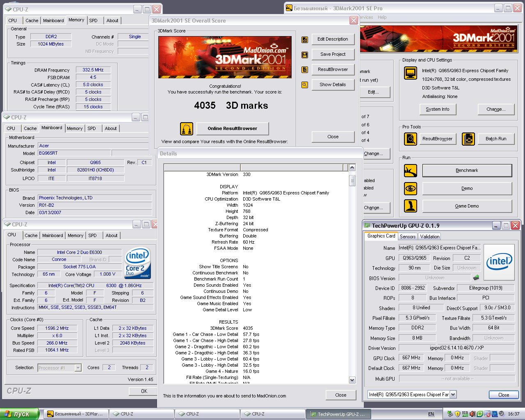The image size is (525, 420).
Task: Switch to TechPowerUp GPU-Z taskbar button
Action: [x=338, y=414]
